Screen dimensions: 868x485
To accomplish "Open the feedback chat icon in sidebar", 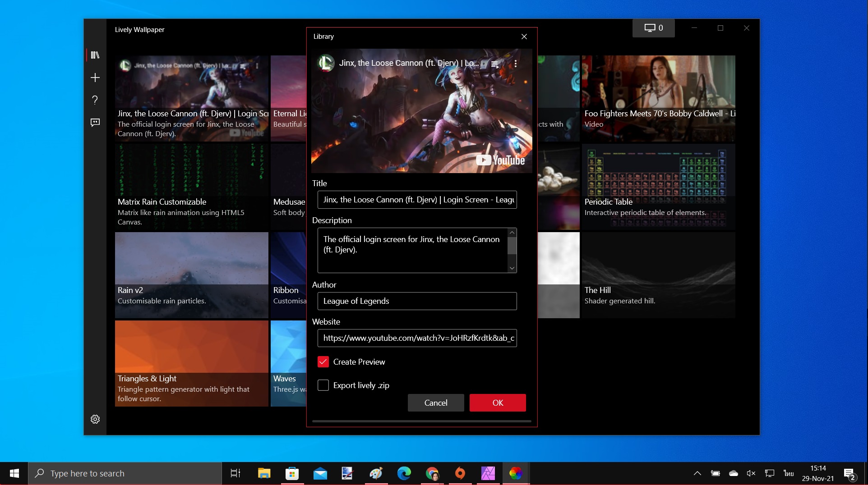I will pos(95,122).
